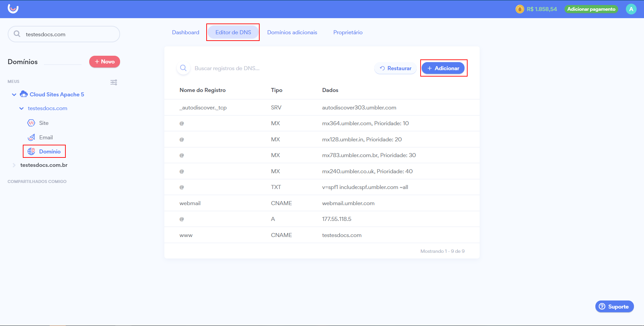This screenshot has height=326, width=644.
Task: Click the Email paper plane icon
Action: point(31,137)
